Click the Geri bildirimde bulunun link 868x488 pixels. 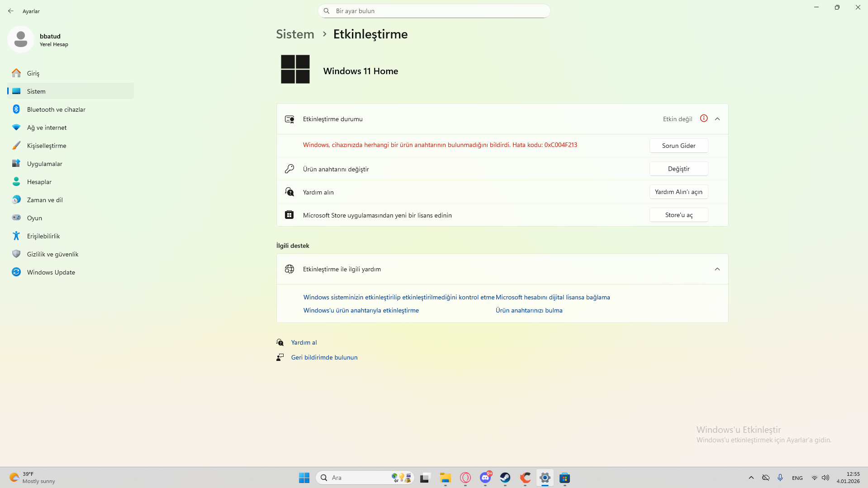click(324, 357)
